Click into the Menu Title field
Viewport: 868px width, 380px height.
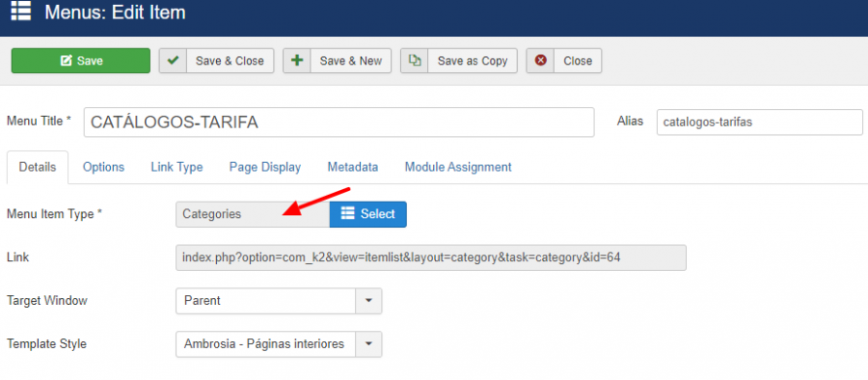coord(339,122)
